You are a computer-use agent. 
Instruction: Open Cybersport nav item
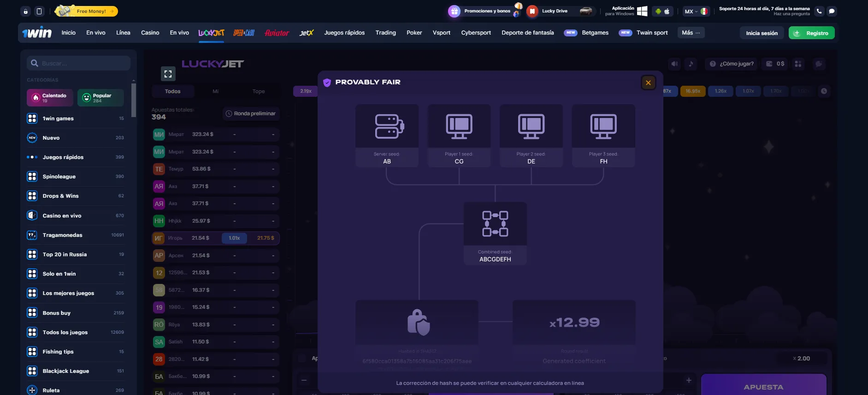coord(476,33)
